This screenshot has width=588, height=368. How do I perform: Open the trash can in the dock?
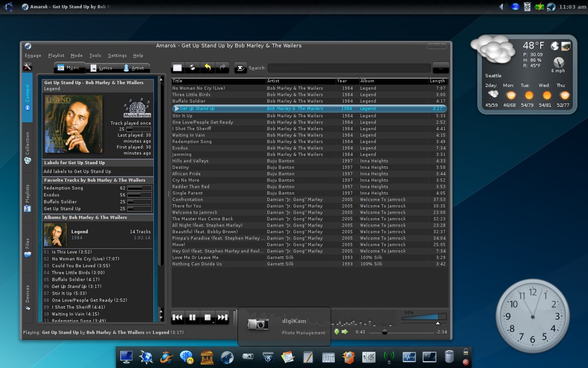pos(449,356)
